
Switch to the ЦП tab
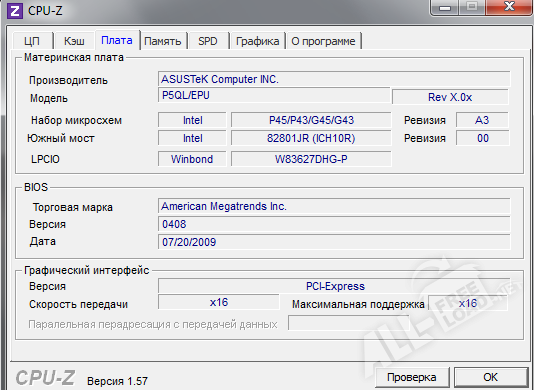(33, 41)
